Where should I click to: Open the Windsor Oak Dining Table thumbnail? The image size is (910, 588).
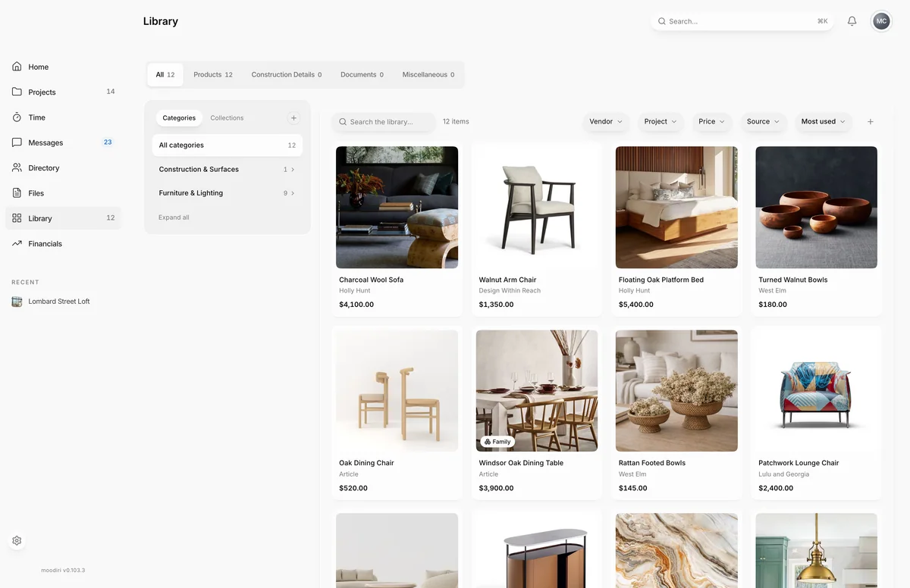(x=537, y=391)
